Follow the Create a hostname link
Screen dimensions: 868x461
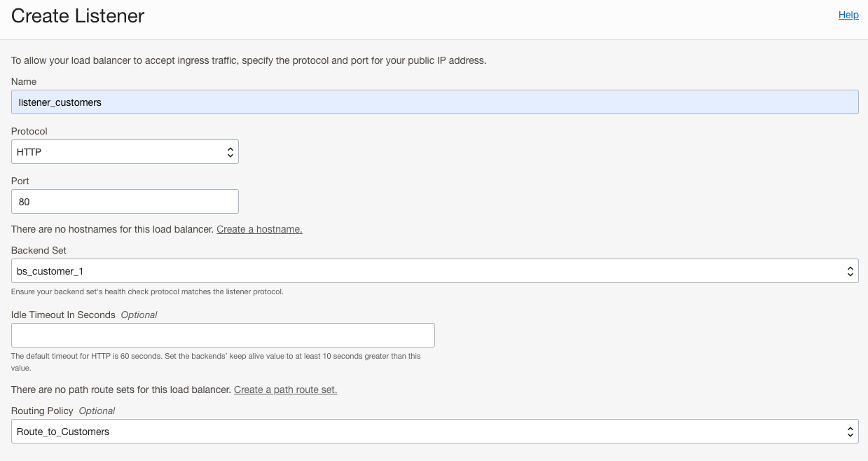pos(259,229)
